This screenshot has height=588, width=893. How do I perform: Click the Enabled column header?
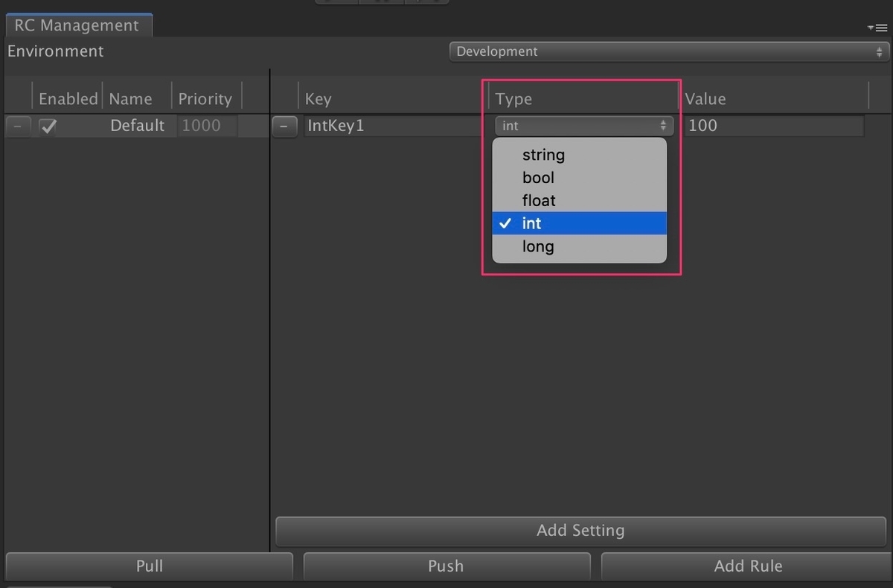tap(68, 99)
